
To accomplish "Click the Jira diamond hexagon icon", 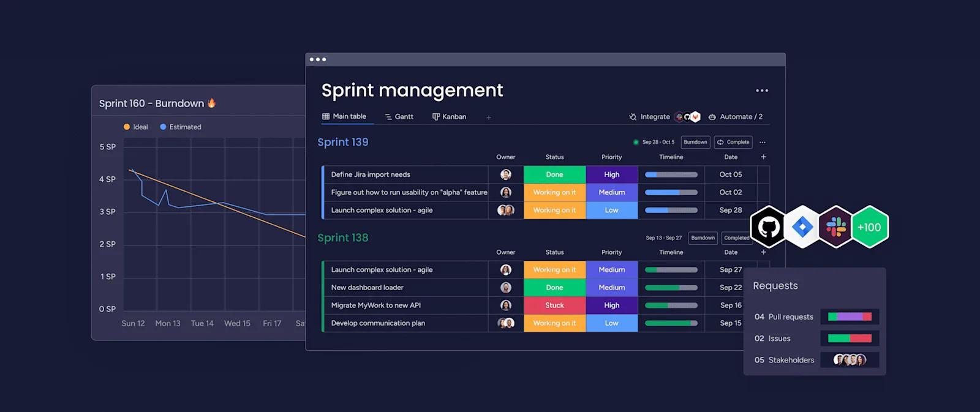I will tap(802, 227).
